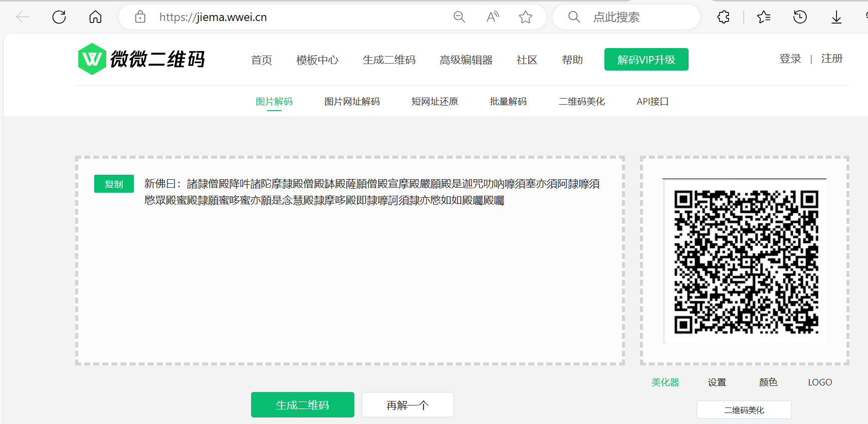This screenshot has height=424, width=868.
Task: Click the 微微二维码 logo
Action: (141, 59)
